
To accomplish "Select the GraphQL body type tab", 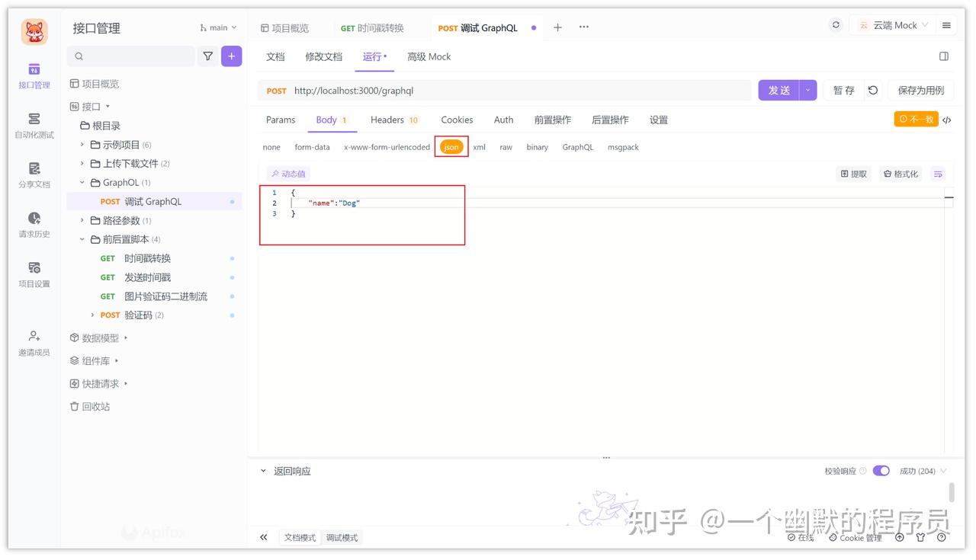I will pyautogui.click(x=577, y=146).
